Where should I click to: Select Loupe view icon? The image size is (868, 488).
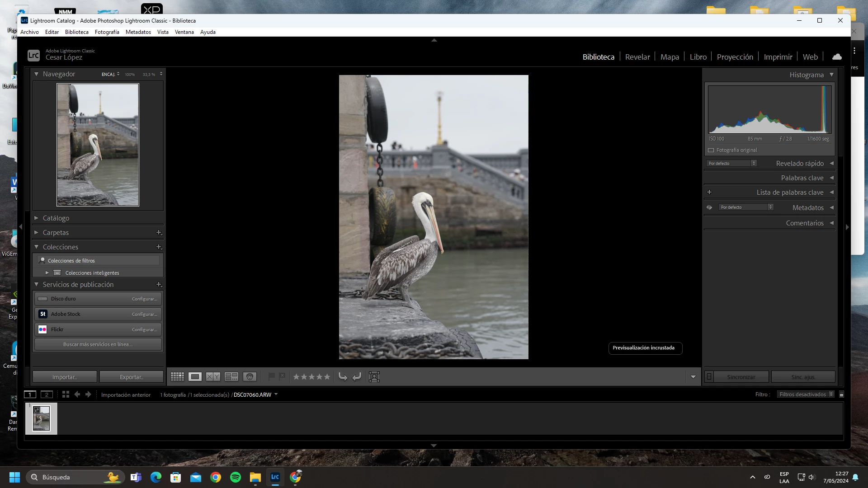(x=195, y=376)
